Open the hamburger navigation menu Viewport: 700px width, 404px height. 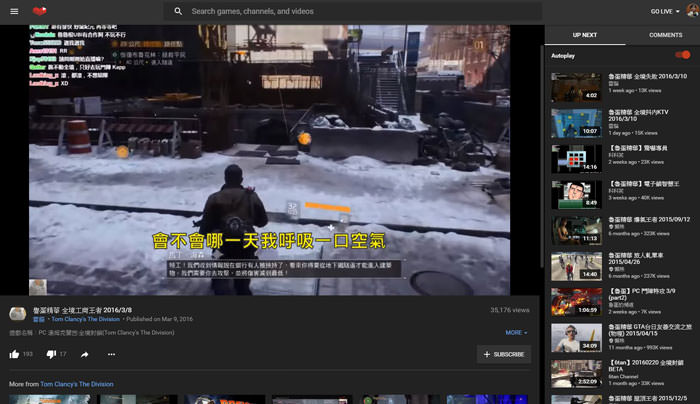coord(14,11)
